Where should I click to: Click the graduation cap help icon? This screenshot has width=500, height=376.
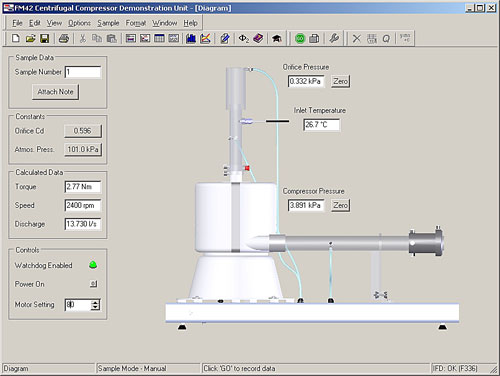[276, 39]
